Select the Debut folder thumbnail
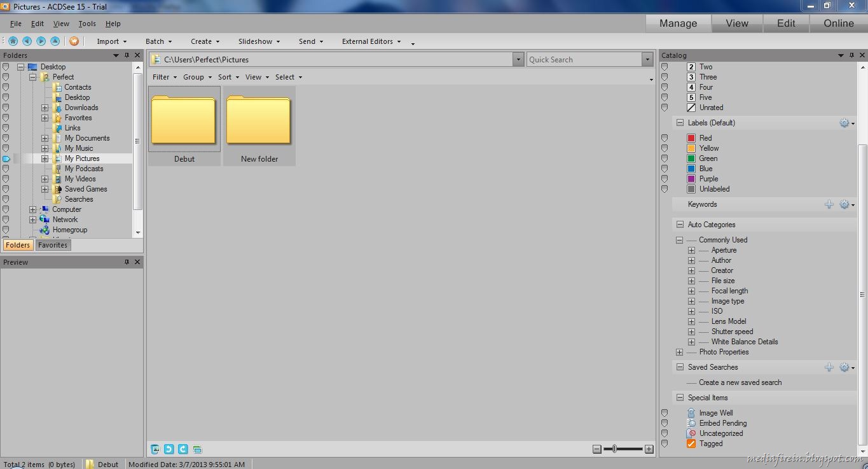 tap(184, 126)
